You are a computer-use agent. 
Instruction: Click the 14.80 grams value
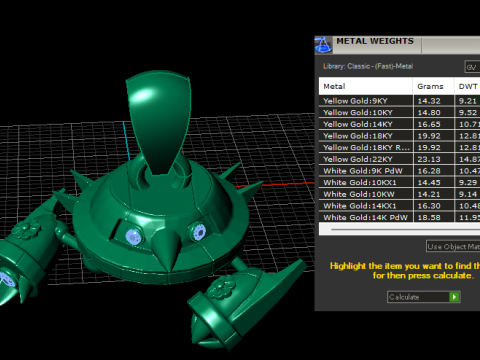429,113
